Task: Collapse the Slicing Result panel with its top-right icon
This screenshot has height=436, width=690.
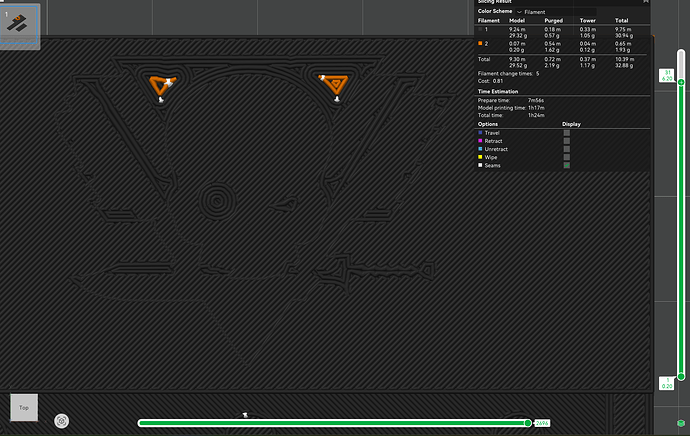Action: click(646, 1)
